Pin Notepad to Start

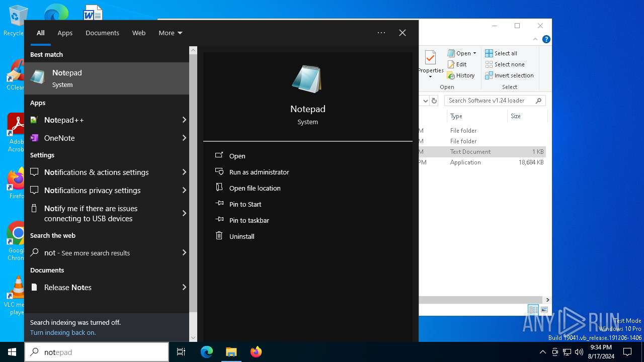[238, 204]
